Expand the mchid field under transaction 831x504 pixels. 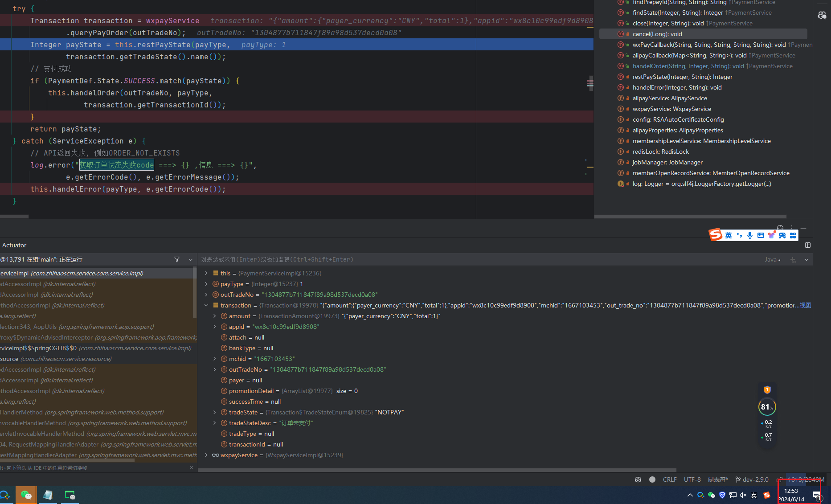214,359
